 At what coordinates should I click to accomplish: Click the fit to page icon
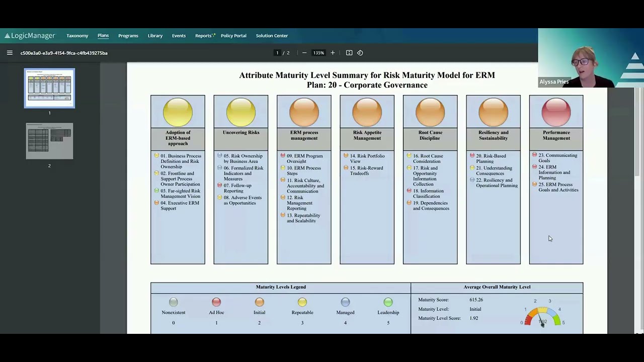click(x=349, y=53)
